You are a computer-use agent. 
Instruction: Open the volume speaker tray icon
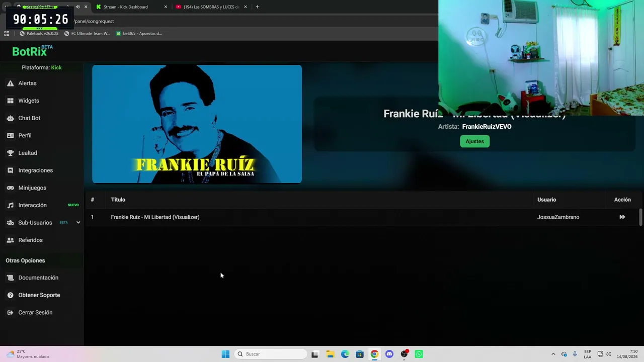[x=608, y=354]
